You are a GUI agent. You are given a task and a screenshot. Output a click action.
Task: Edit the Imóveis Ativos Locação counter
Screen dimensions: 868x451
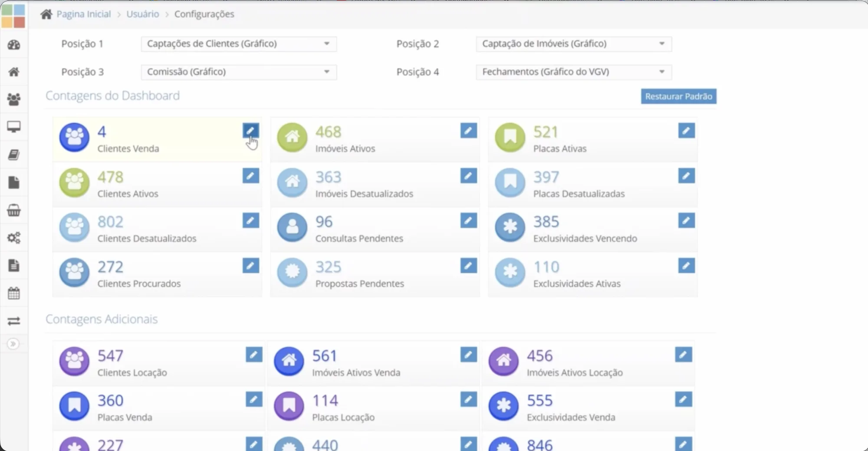coord(684,355)
